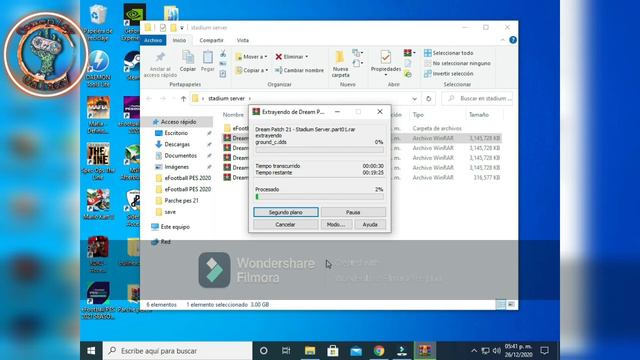The height and width of the screenshot is (360, 640).
Task: Switch to the Compartir ribbon tab
Action: point(211,40)
